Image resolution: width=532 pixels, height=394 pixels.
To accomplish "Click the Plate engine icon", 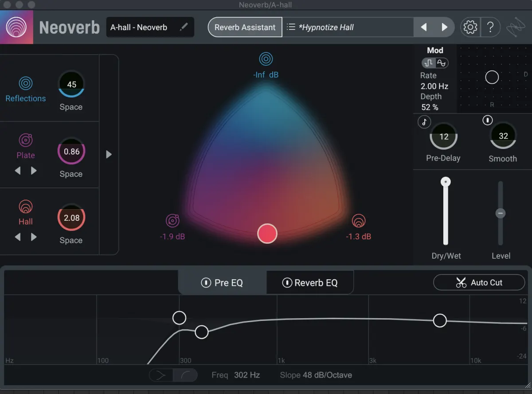I will coord(25,140).
